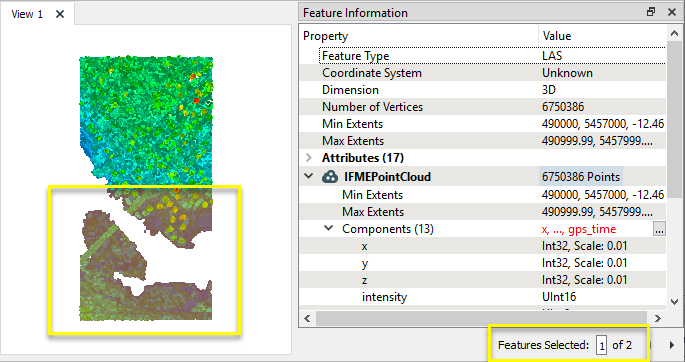Close the Feature Information panel
Viewport: 685px width, 362px height.
[672, 12]
